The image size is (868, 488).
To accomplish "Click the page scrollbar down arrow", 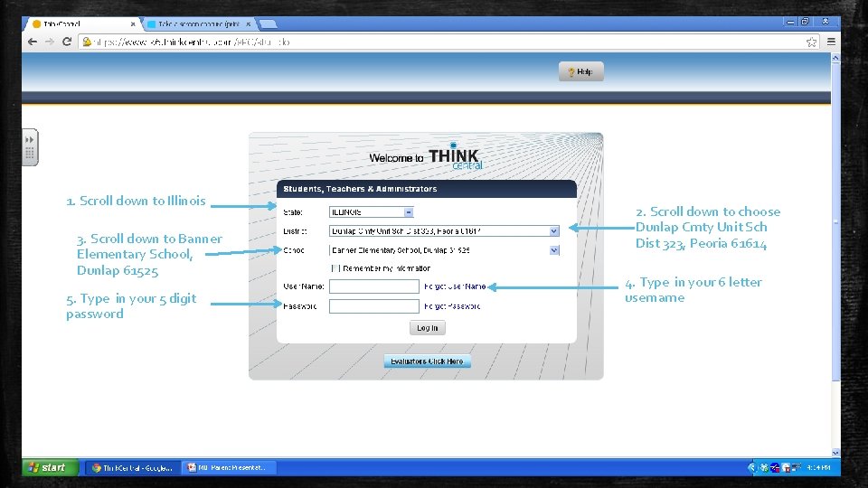I will [835, 452].
